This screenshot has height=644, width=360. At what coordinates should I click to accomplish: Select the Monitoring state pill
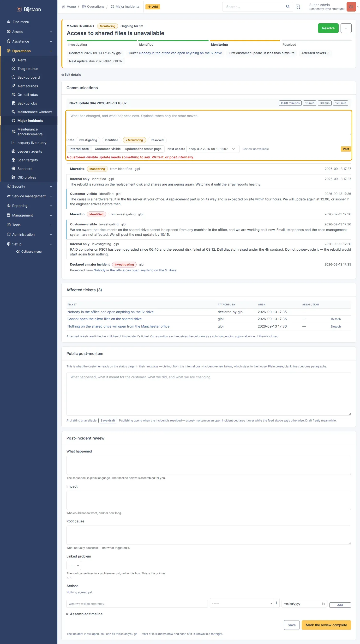click(x=134, y=140)
